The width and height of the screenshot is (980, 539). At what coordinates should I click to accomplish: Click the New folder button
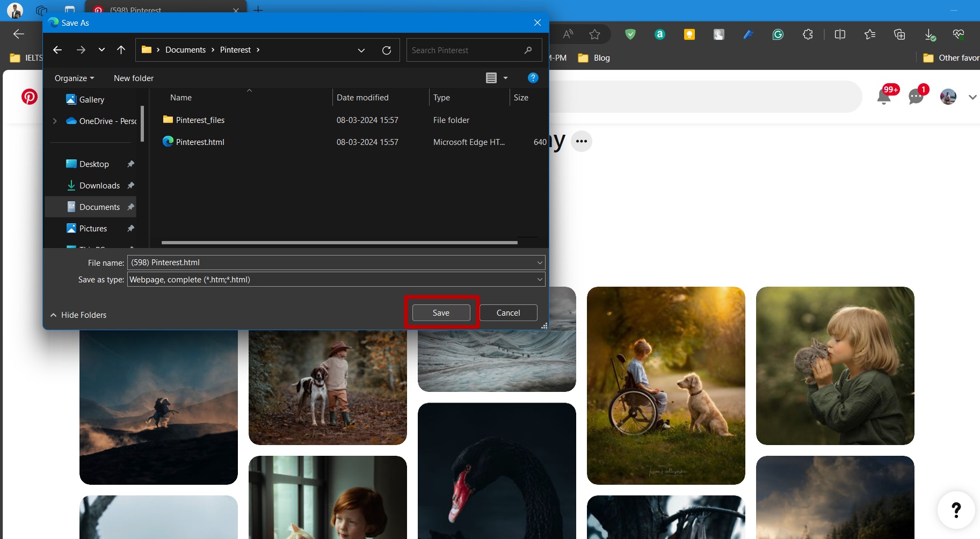134,78
